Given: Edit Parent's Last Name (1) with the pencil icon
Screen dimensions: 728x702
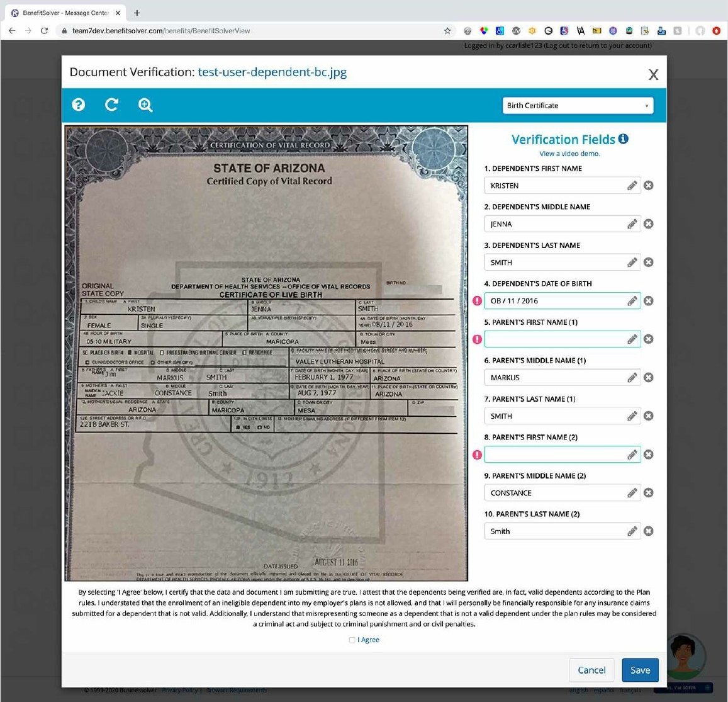Looking at the screenshot, I should click(x=632, y=416).
